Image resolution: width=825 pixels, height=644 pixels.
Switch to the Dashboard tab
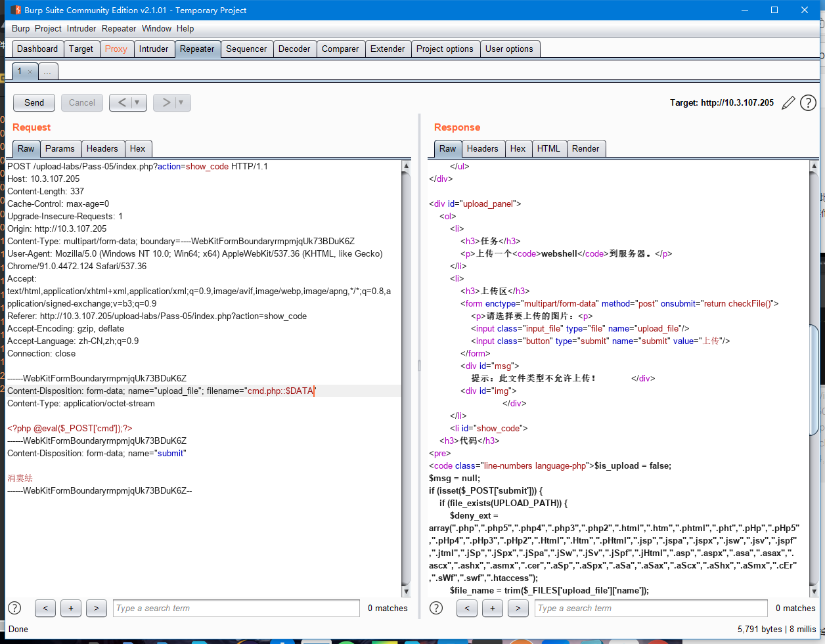click(x=37, y=49)
